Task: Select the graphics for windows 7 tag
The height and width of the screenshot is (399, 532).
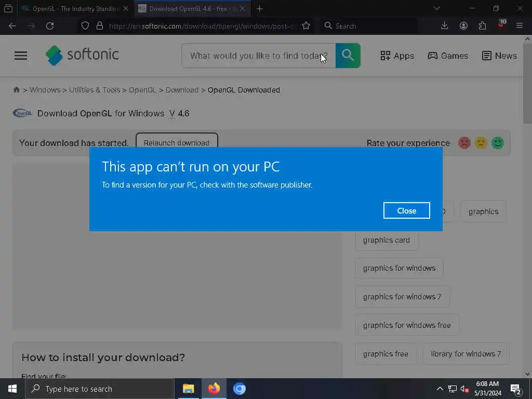Action: coord(402,297)
